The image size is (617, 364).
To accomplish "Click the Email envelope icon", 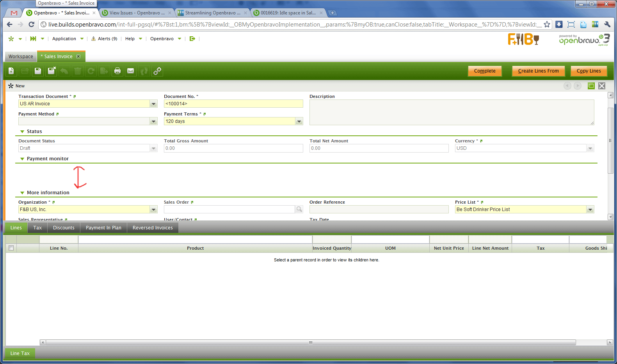I will pos(131,71).
